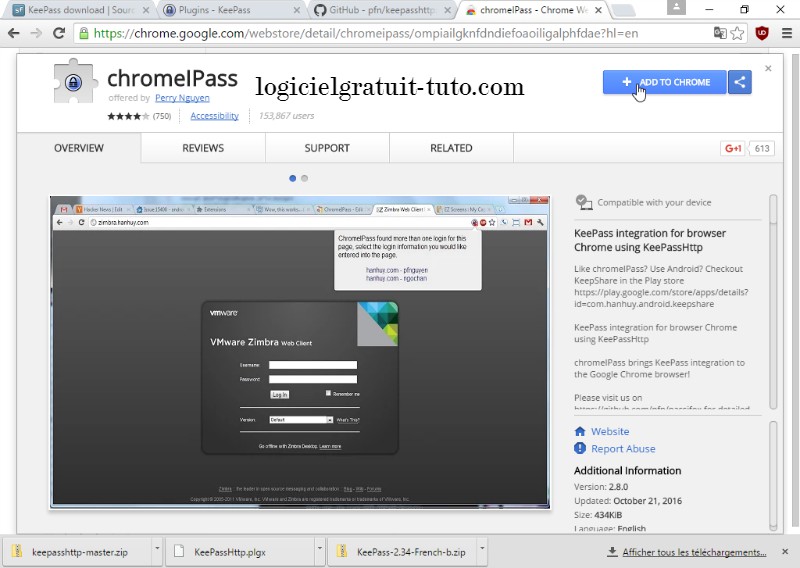Click the keepasshttp-master.zip file icon
Screen dimensions: 800x568
point(17,551)
